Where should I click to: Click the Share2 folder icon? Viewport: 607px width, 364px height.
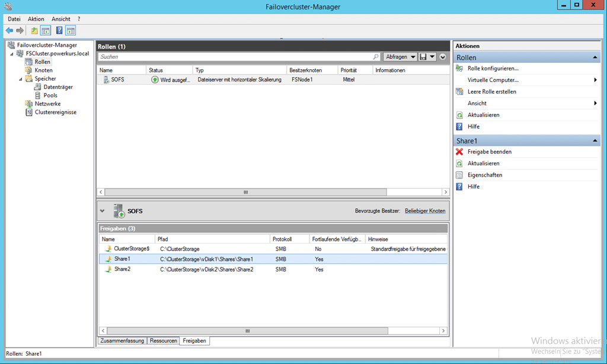click(x=108, y=269)
